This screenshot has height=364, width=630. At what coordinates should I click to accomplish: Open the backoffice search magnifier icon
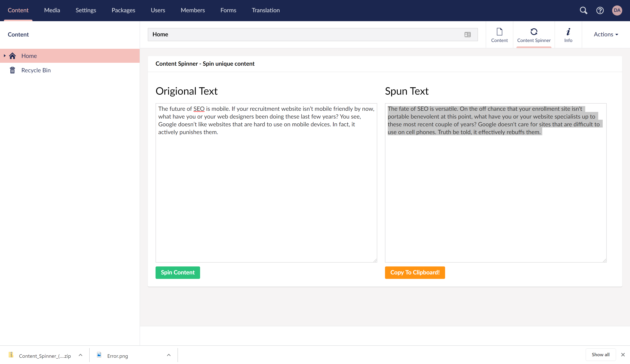[583, 10]
